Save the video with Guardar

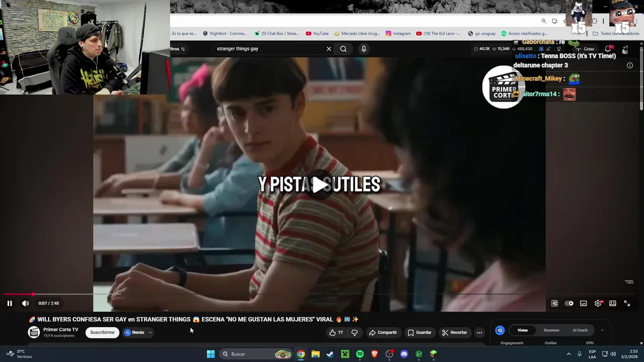(x=420, y=332)
